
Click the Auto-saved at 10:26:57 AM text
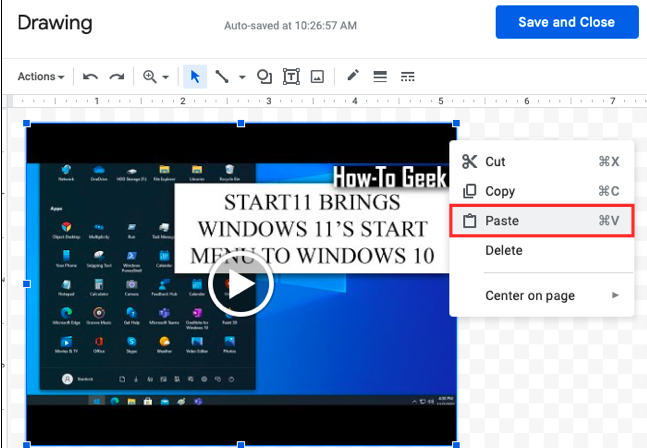[290, 26]
